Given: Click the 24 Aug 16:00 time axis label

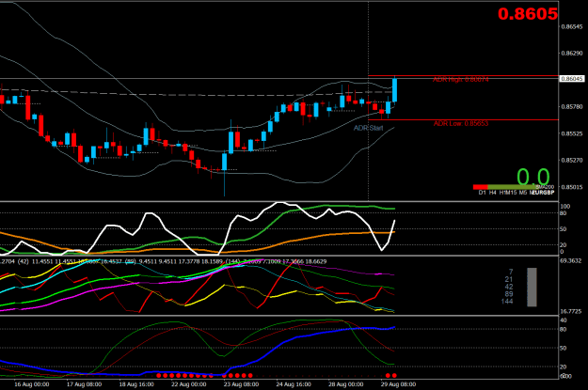Looking at the screenshot, I should 294,384.
